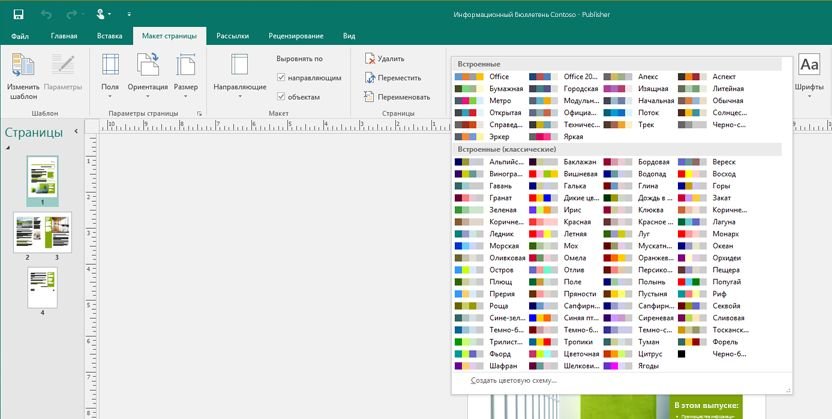
Task: Click the Save icon in the quick access toolbar
Action: tap(18, 16)
